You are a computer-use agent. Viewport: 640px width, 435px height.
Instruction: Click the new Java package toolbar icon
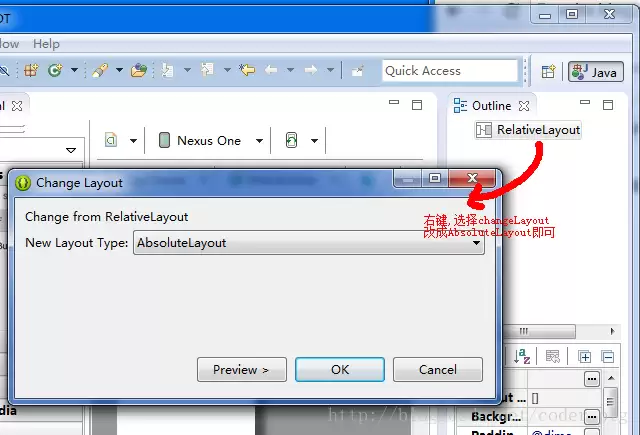[x=31, y=71]
